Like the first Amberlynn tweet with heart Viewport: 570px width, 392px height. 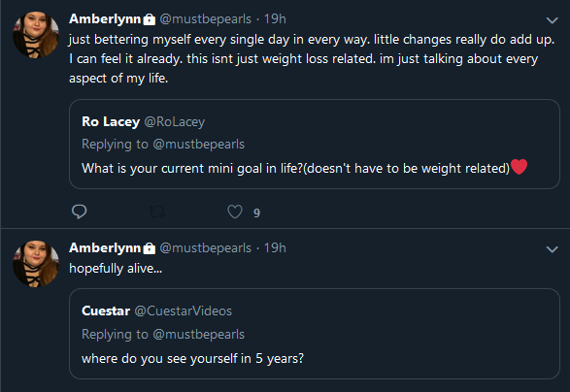(x=235, y=212)
